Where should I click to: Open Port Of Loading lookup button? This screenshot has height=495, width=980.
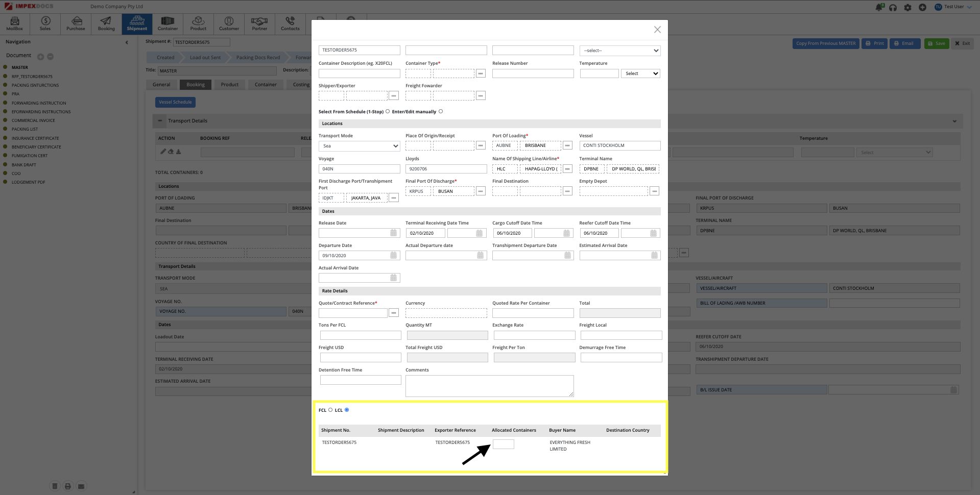[x=567, y=145]
